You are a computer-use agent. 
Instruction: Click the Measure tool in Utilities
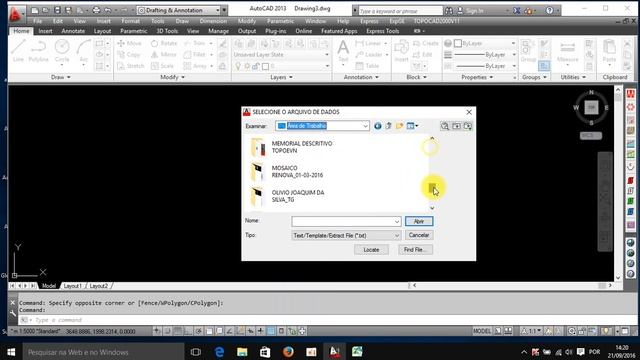[x=567, y=51]
